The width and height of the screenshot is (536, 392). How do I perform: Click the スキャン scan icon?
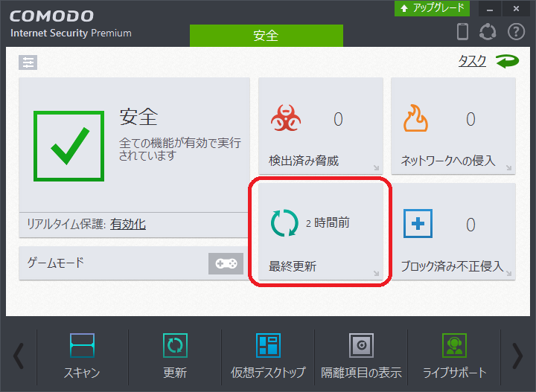pos(82,345)
